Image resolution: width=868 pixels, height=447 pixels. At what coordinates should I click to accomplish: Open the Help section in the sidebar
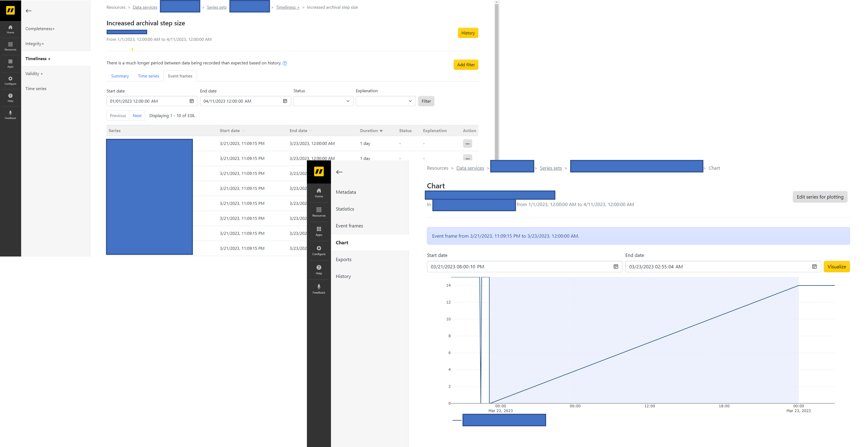(10, 97)
